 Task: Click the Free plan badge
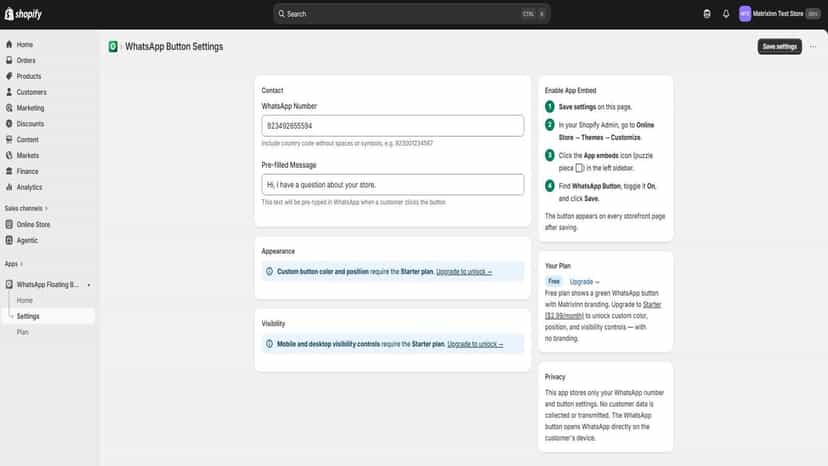click(x=553, y=282)
